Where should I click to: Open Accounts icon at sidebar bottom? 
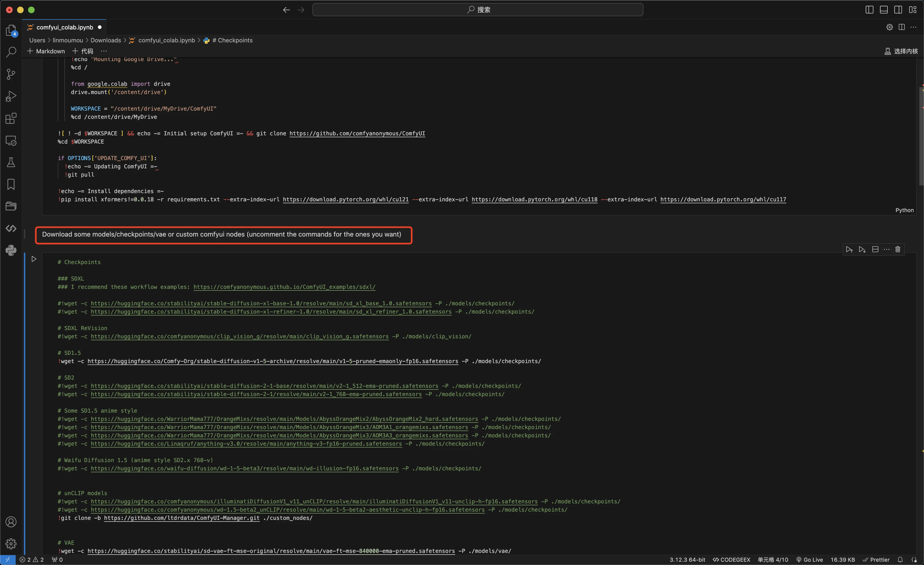point(11,522)
